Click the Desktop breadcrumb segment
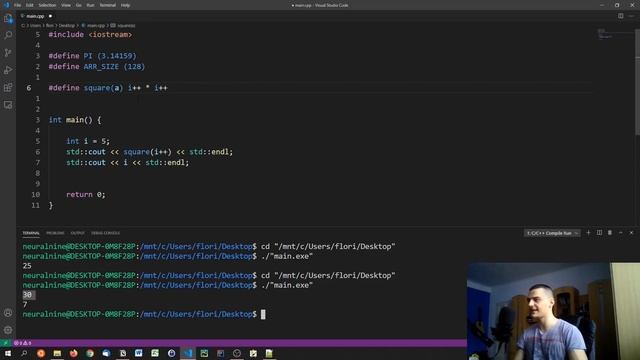640x360 pixels. tap(67, 25)
